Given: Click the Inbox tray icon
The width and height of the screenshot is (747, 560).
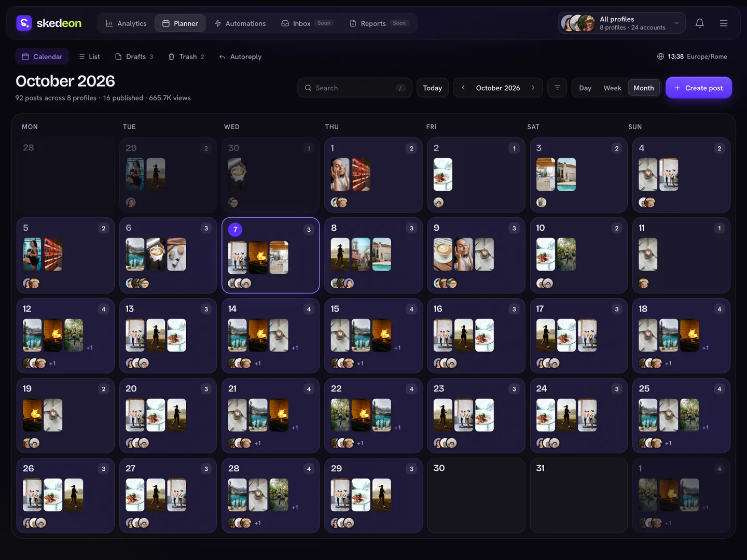Looking at the screenshot, I should [x=285, y=23].
